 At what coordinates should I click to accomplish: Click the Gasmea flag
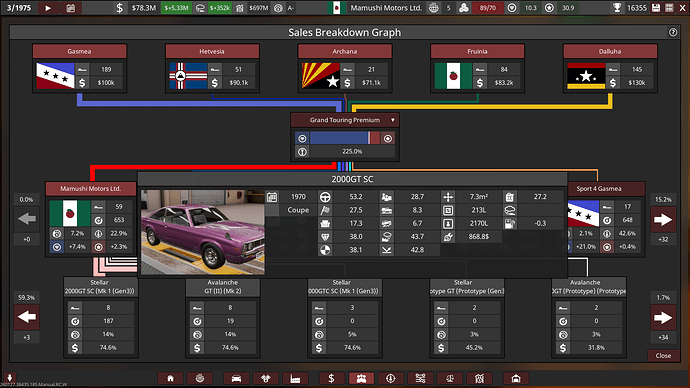tap(55, 76)
